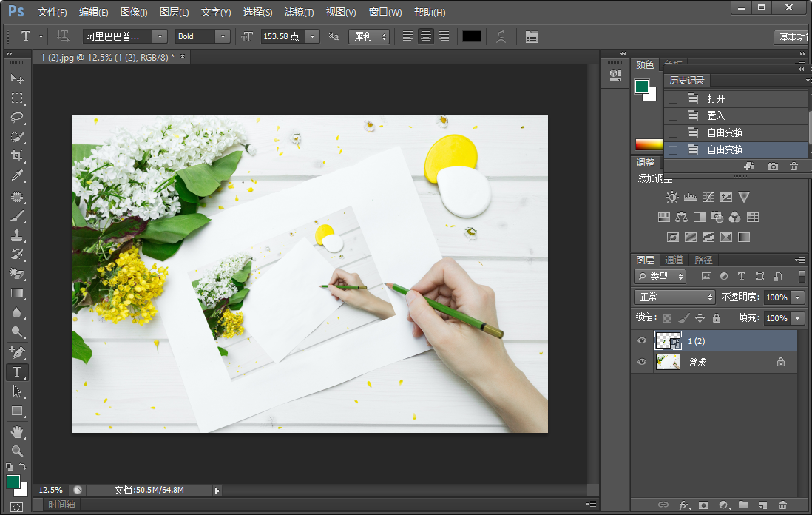
Task: Select the Zoom tool
Action: (x=17, y=451)
